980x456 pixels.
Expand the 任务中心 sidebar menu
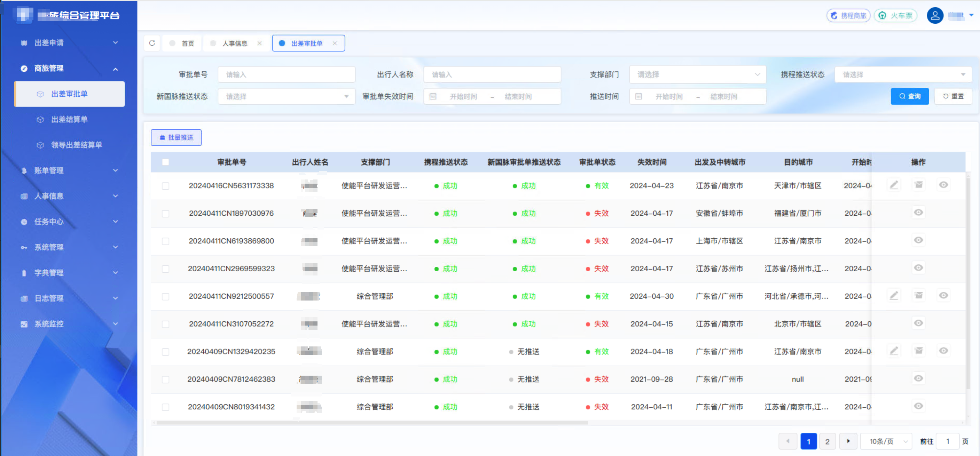coord(69,222)
